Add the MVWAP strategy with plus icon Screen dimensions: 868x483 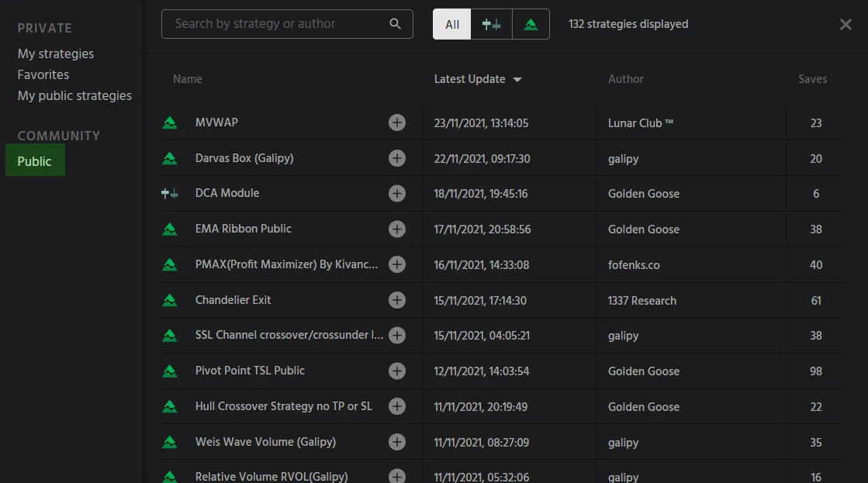pyautogui.click(x=397, y=122)
